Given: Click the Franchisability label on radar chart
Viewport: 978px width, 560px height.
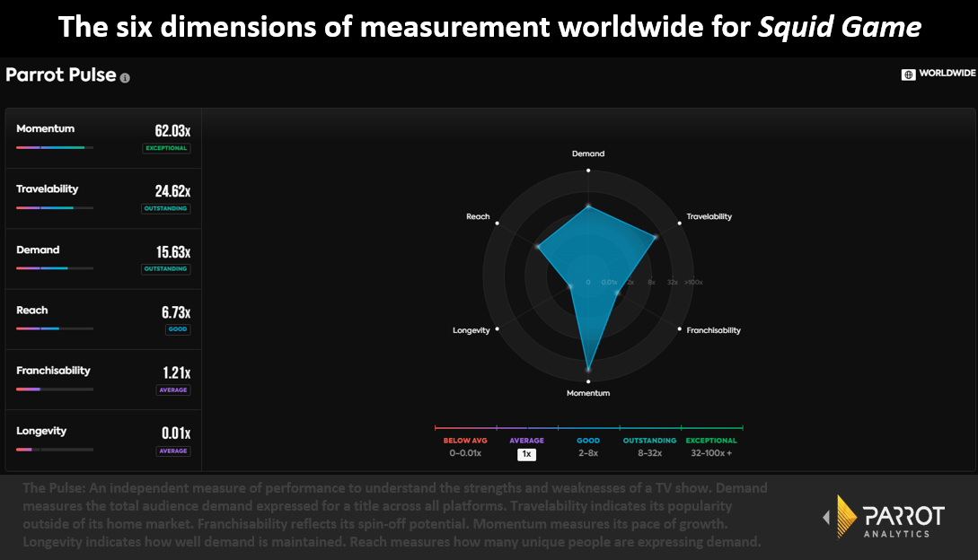Looking at the screenshot, I should click(x=714, y=330).
